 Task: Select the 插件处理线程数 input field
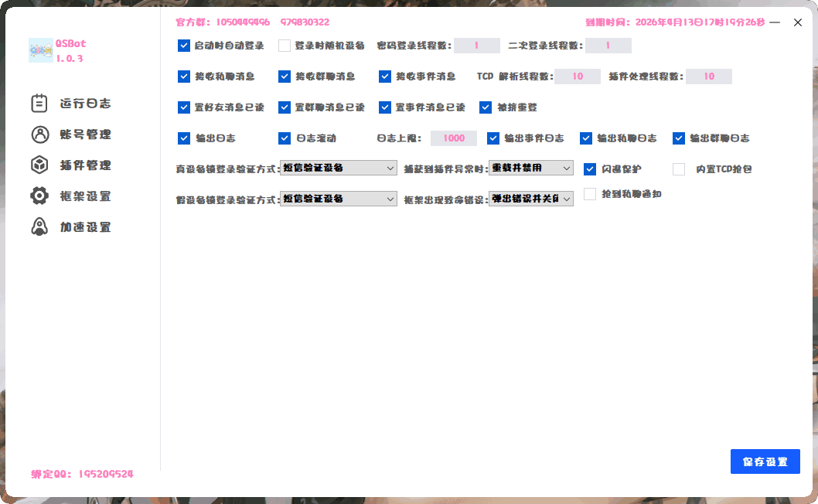point(709,77)
